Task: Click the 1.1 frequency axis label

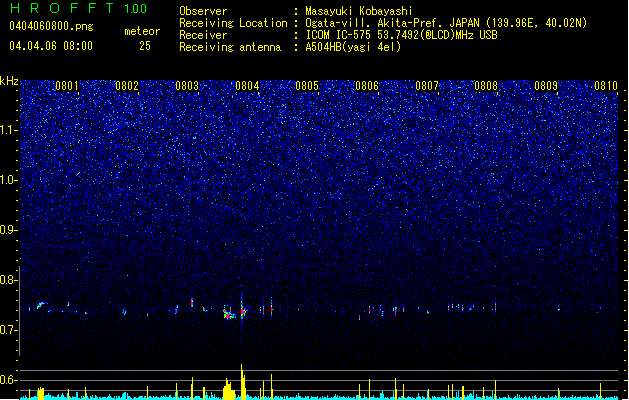Action: (9, 130)
